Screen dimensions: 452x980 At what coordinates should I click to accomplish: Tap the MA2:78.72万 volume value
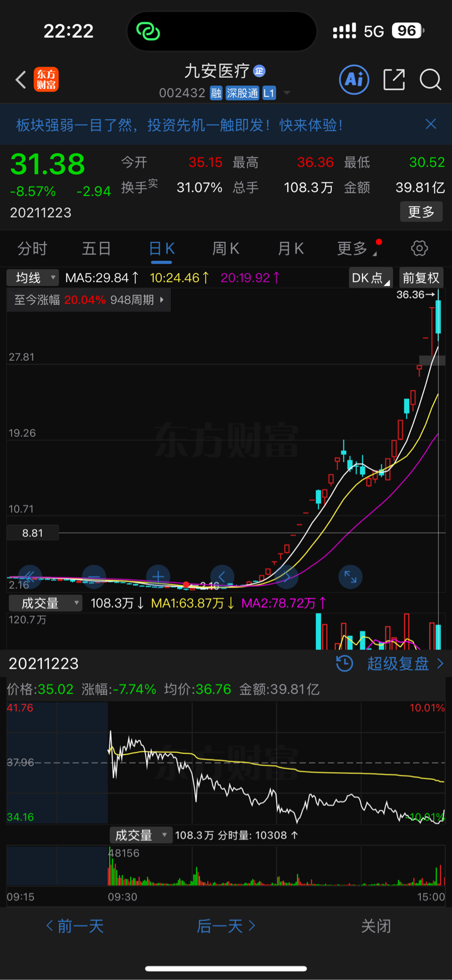(x=284, y=603)
